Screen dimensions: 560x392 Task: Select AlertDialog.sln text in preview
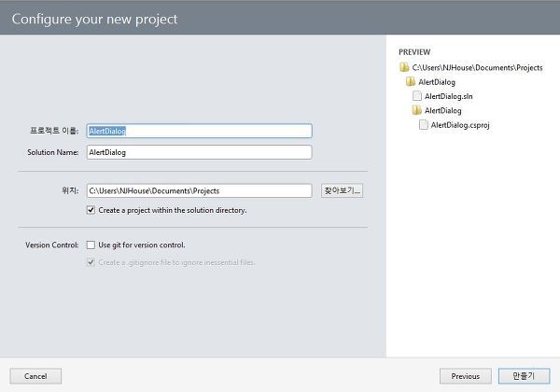click(x=449, y=96)
